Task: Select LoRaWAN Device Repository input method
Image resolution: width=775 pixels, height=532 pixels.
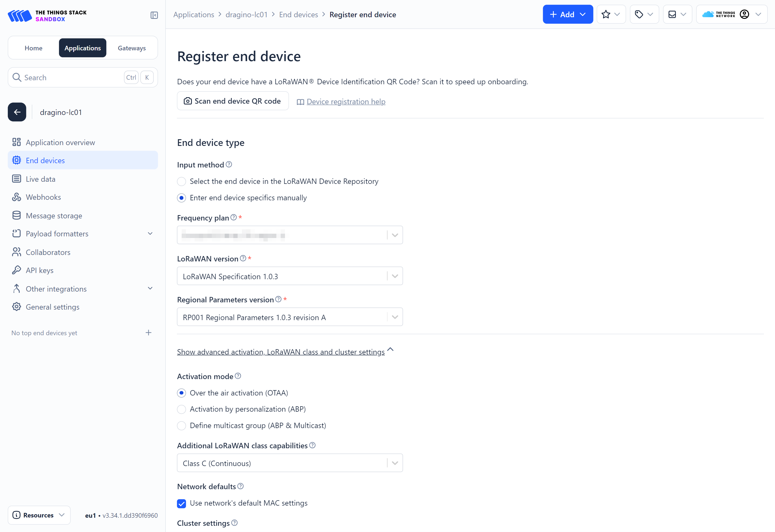Action: coord(181,181)
